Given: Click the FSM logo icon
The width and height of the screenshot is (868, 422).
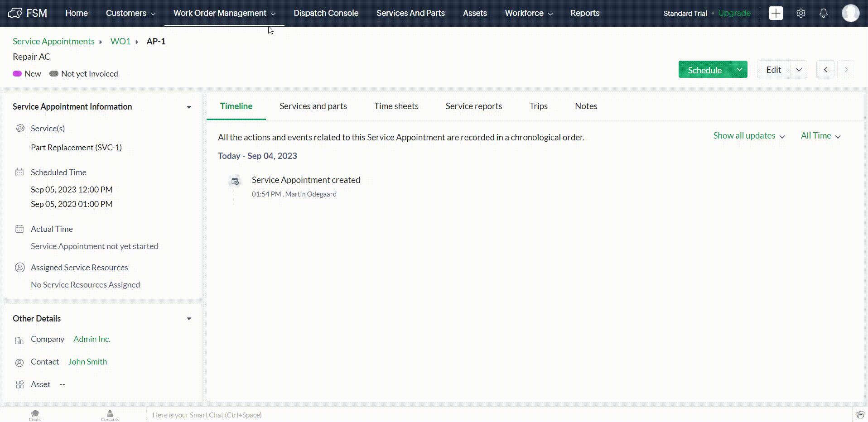Looking at the screenshot, I should pos(15,13).
